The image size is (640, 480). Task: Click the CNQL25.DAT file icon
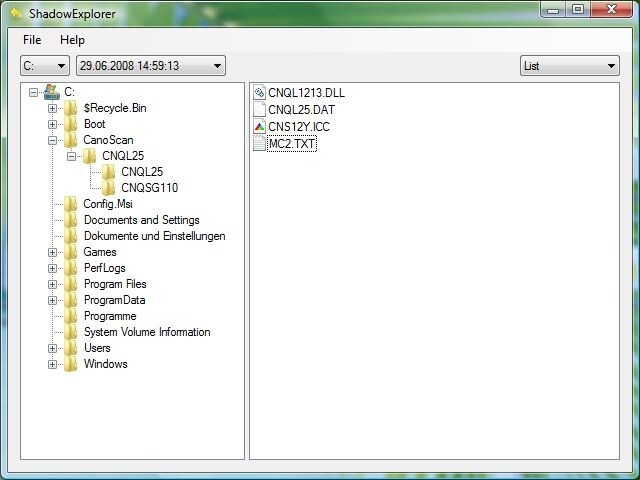pos(260,110)
